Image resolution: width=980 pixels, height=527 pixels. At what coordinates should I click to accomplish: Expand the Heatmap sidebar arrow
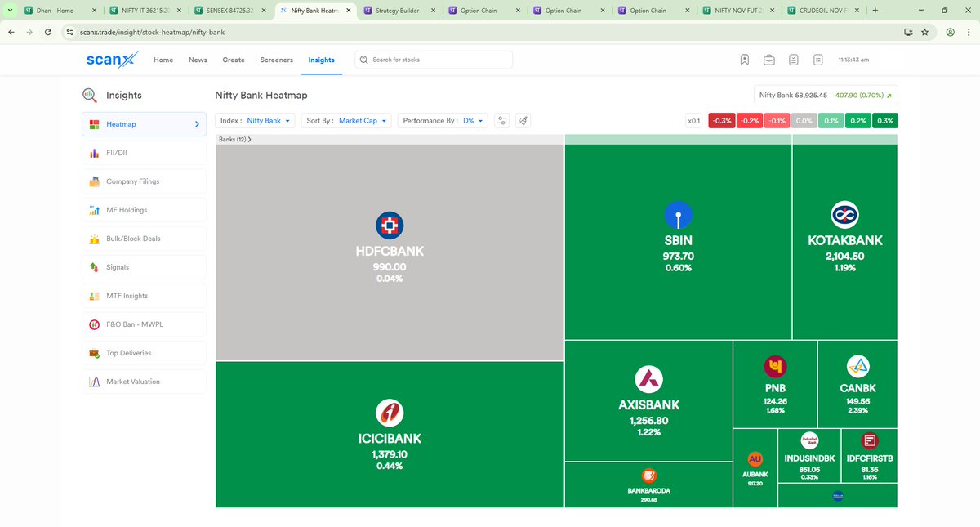pos(197,124)
